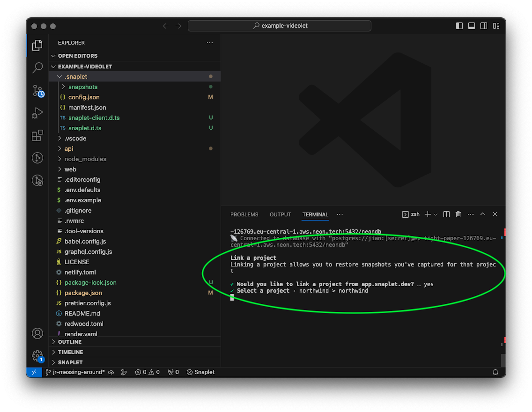
Task: Open the LICENSE file
Action: [135, 262]
